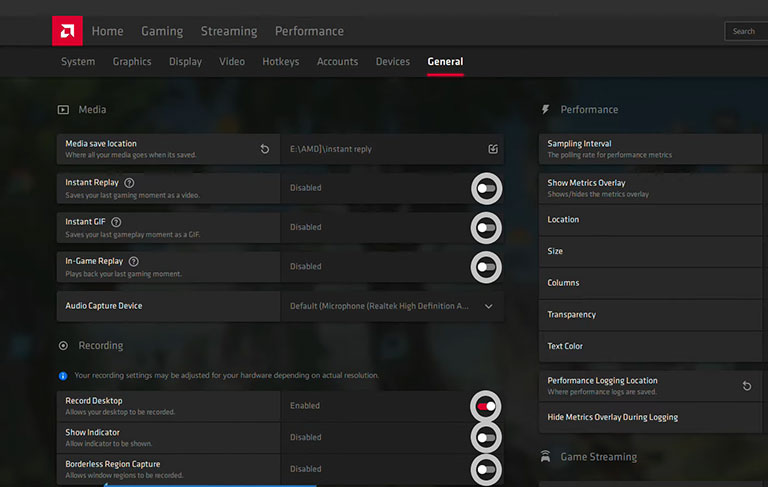Click the In-Game Replay help icon
Image resolution: width=768 pixels, height=487 pixels.
(133, 262)
